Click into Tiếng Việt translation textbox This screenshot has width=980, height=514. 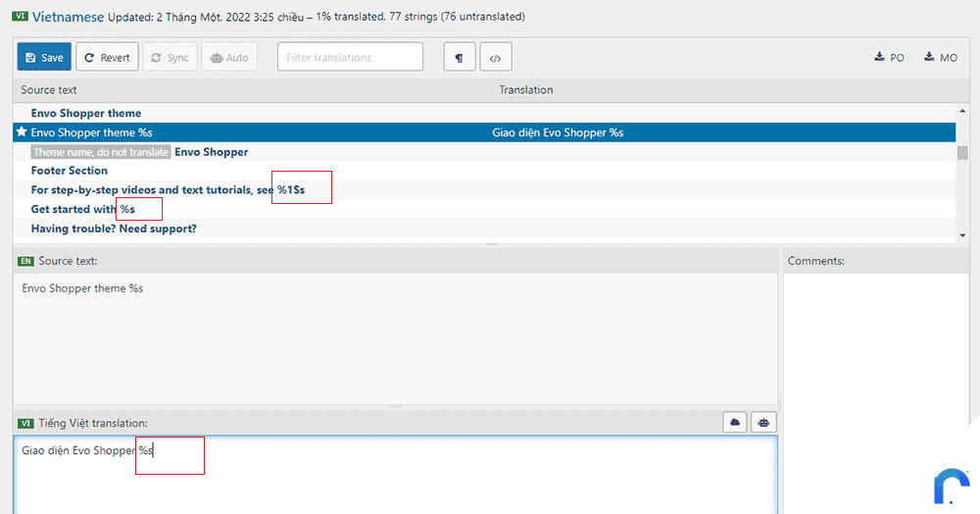(396, 475)
